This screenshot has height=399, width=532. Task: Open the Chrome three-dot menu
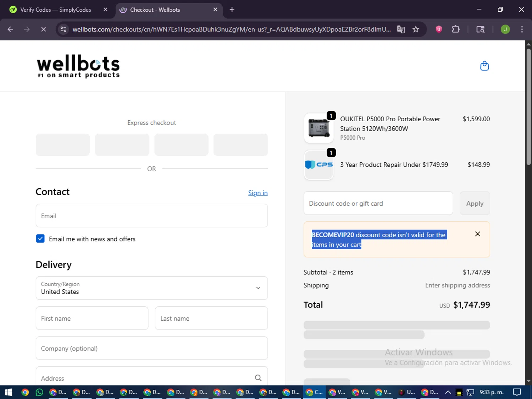[x=522, y=29]
